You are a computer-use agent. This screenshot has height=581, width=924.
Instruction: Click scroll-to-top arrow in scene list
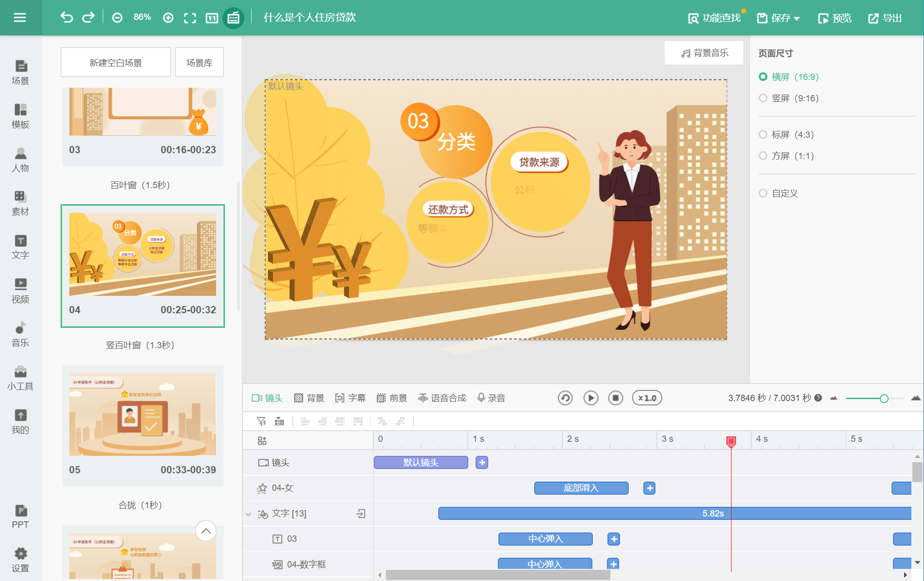[206, 531]
